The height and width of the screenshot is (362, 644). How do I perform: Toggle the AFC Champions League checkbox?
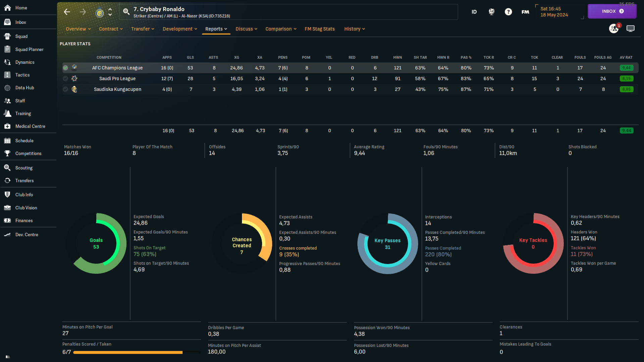pyautogui.click(x=65, y=68)
